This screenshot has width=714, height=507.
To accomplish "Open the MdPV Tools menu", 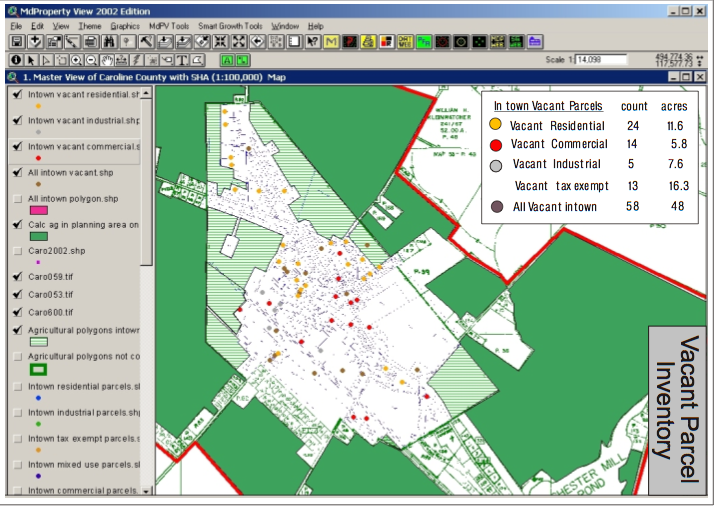I will (169, 26).
